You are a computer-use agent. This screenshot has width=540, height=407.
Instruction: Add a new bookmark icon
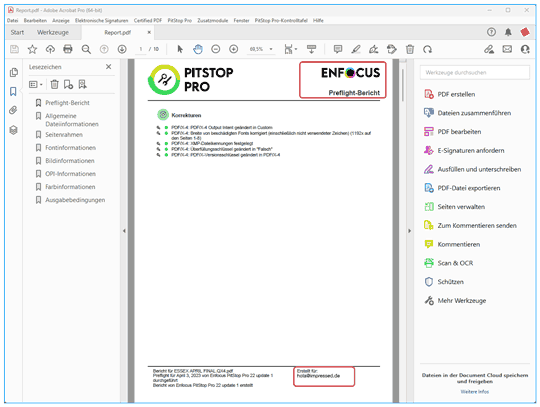coord(68,84)
